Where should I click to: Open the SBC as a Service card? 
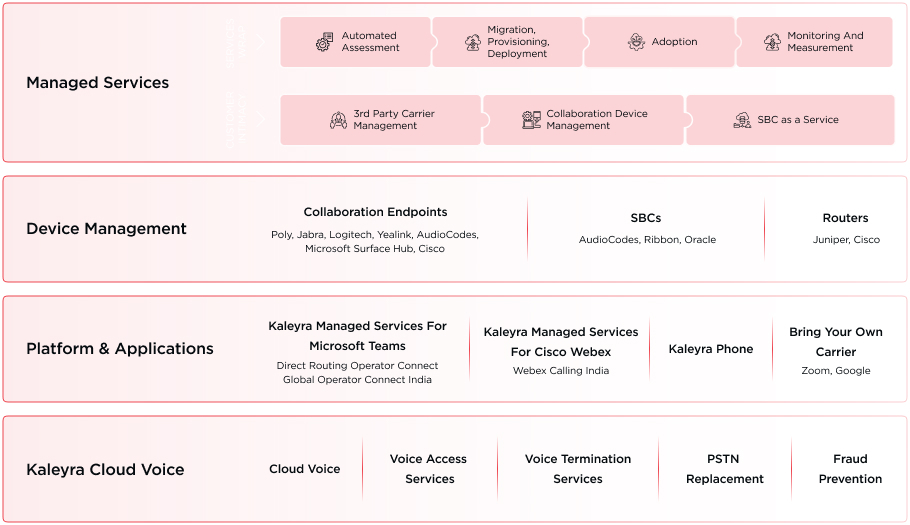[x=790, y=120]
